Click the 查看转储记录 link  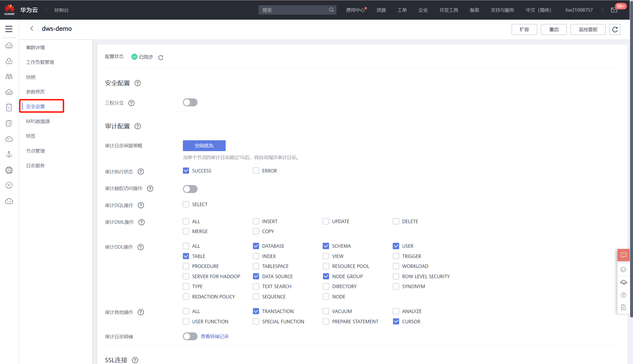point(215,336)
